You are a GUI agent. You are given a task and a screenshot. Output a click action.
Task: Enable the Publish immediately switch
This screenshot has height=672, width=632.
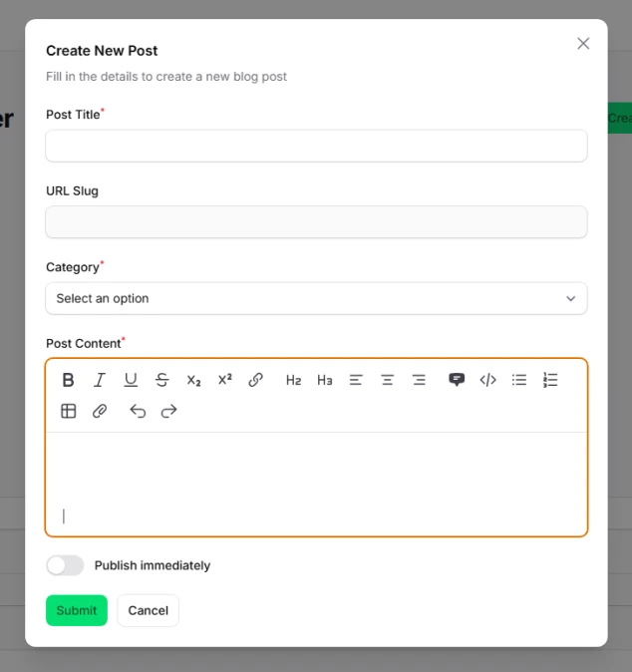[65, 565]
